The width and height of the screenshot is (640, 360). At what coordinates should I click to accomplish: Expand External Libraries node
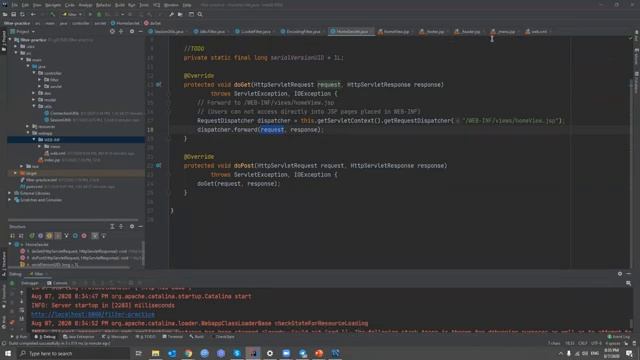click(10, 193)
